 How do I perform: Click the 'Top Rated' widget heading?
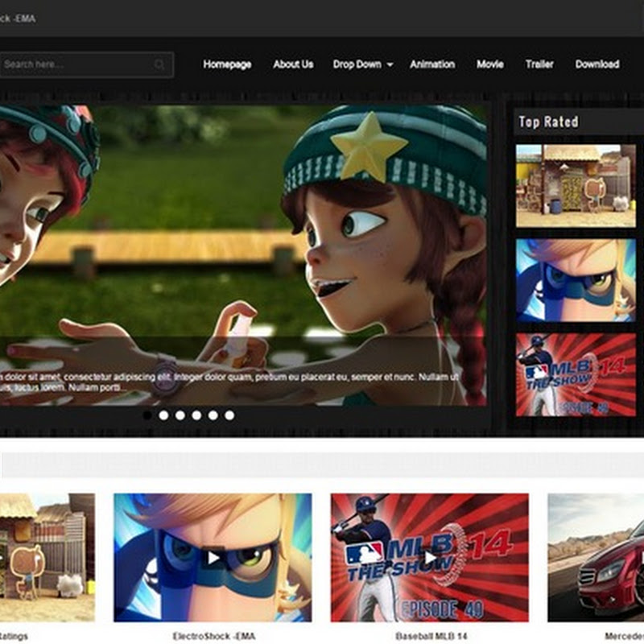tap(548, 122)
